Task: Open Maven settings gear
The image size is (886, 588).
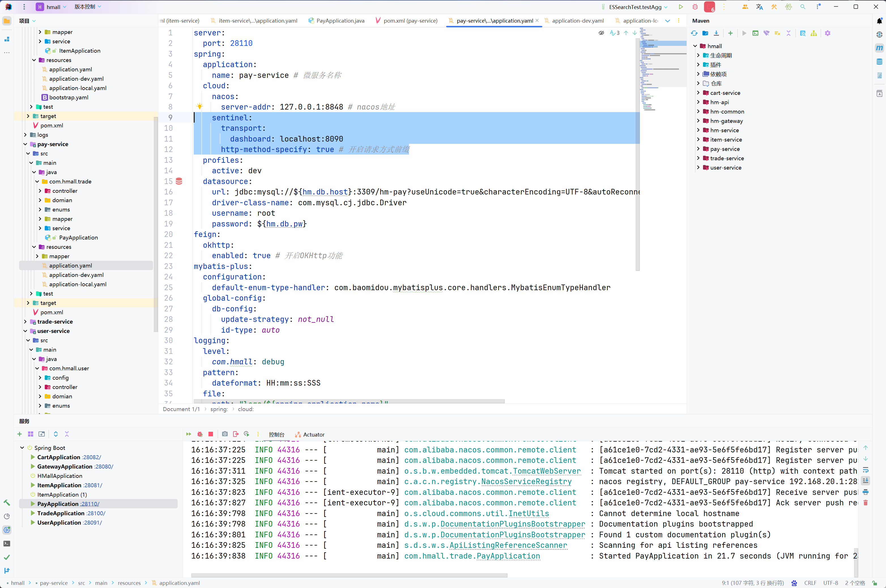Action: [828, 33]
